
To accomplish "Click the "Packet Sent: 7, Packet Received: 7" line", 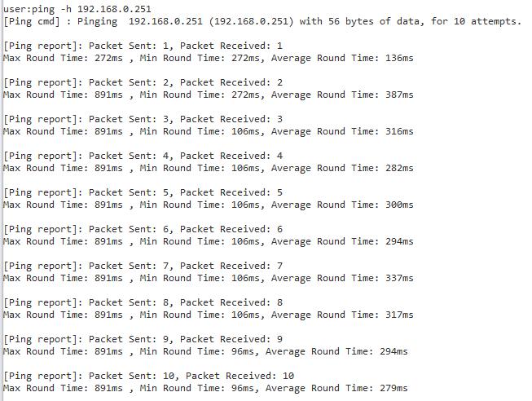I will (186, 266).
